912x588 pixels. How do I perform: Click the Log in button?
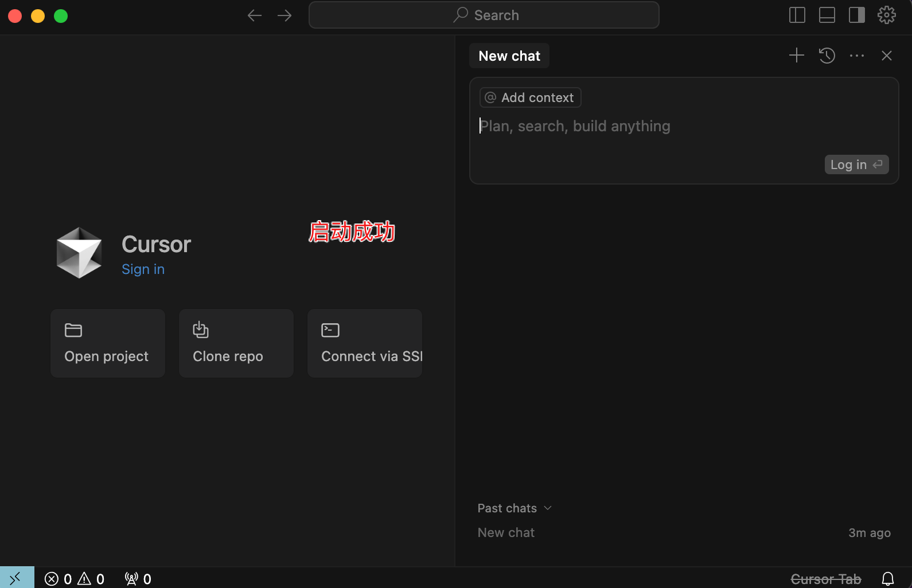coord(856,164)
